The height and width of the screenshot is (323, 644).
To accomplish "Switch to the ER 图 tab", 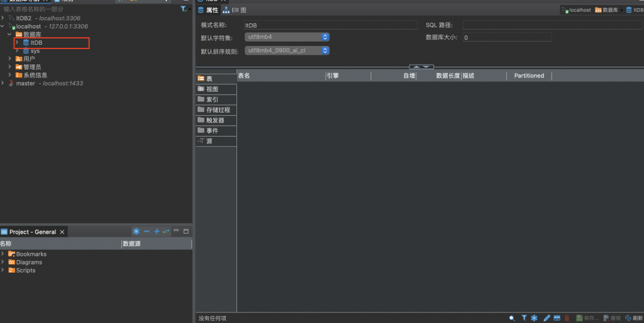I will pyautogui.click(x=235, y=10).
